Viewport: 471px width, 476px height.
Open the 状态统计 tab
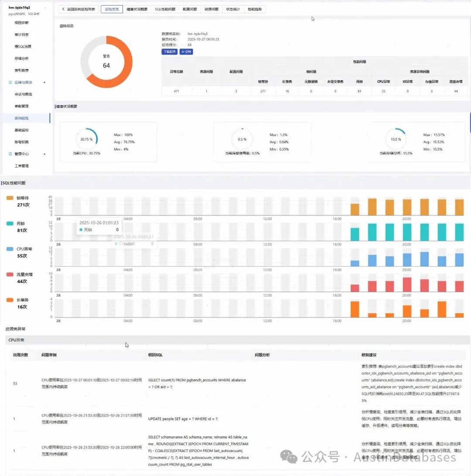pyautogui.click(x=233, y=9)
